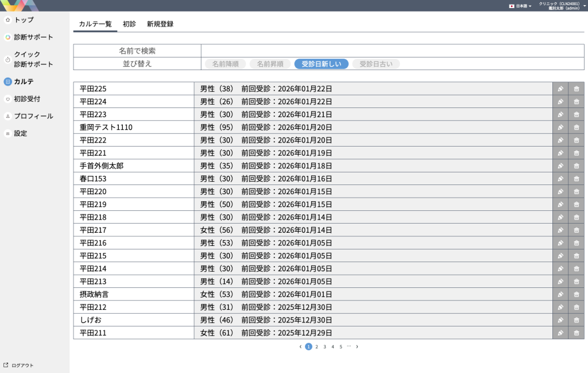This screenshot has height=373, width=588.
Task: Sort by 受診日古い
Action: pyautogui.click(x=376, y=64)
